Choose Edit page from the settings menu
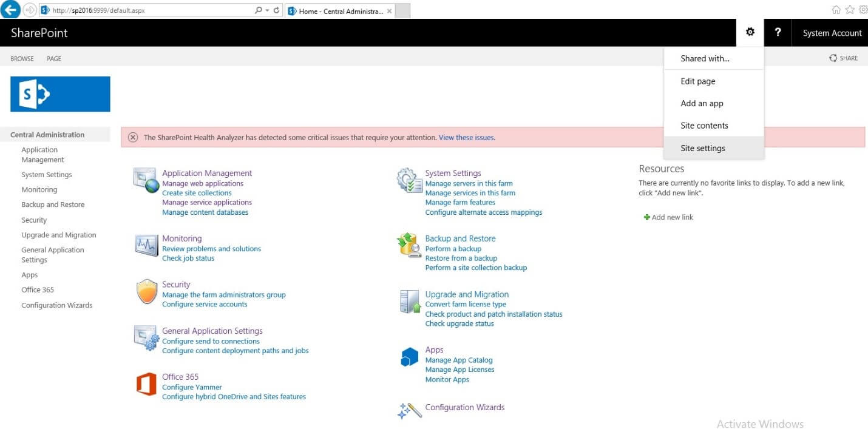The image size is (868, 429). pyautogui.click(x=714, y=81)
